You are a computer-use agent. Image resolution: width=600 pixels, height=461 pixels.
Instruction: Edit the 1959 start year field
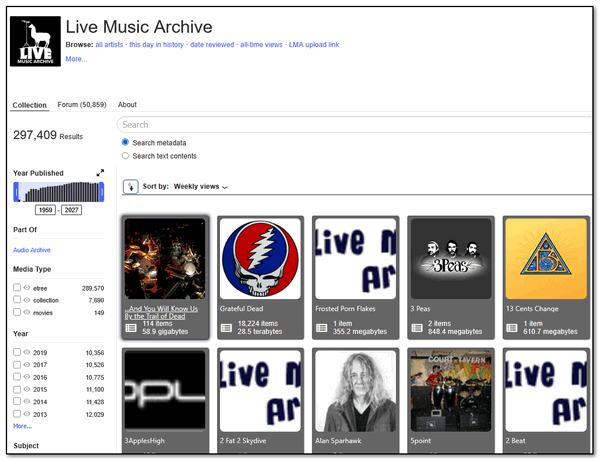(46, 210)
